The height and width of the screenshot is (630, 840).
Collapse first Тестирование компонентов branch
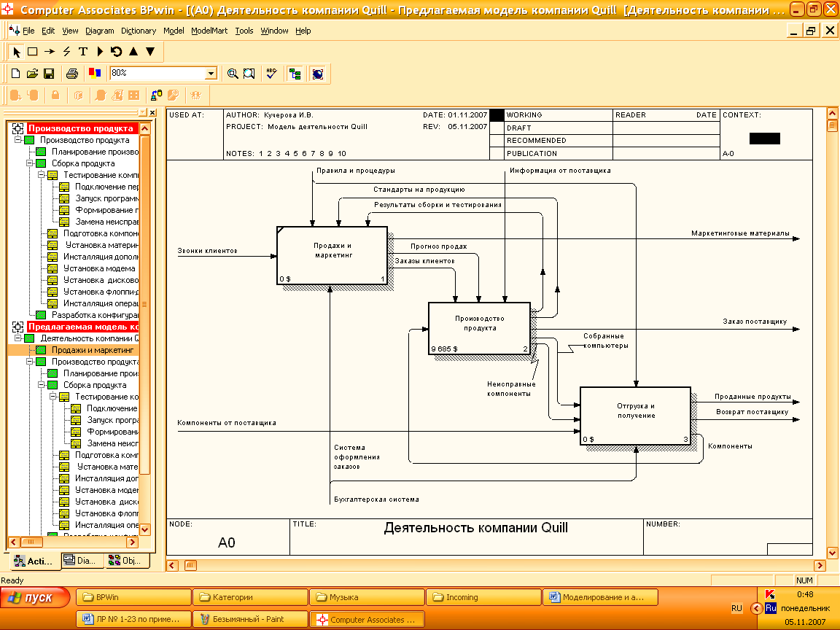(42, 175)
